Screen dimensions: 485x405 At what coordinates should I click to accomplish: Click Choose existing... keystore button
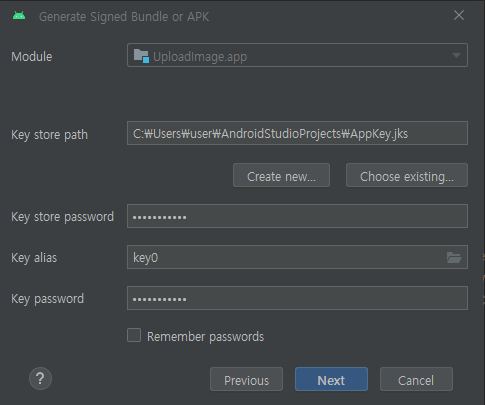(407, 175)
